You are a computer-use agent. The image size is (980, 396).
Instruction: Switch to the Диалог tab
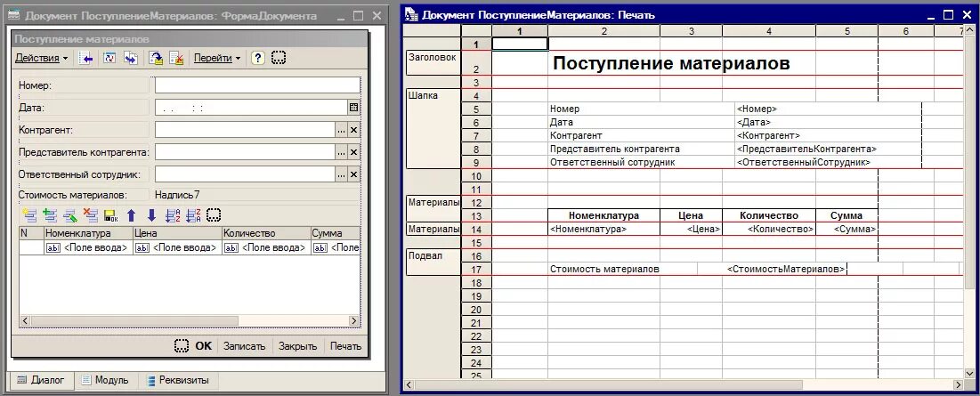click(41, 380)
